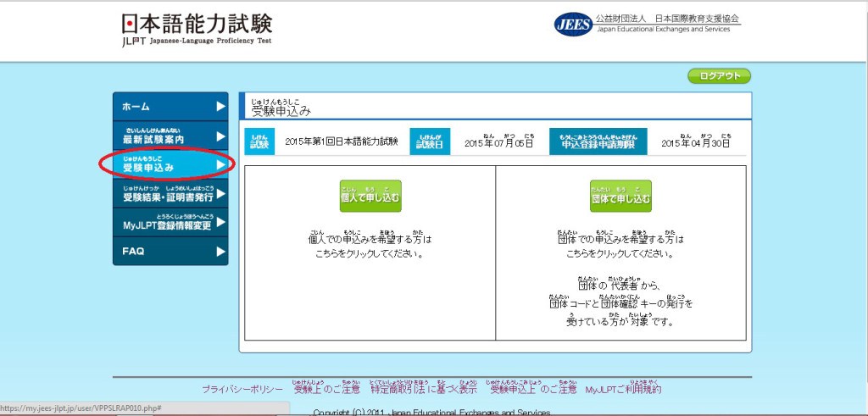Click the arrow beside 受験結果・証明書発行
868x416 pixels.
click(221, 194)
